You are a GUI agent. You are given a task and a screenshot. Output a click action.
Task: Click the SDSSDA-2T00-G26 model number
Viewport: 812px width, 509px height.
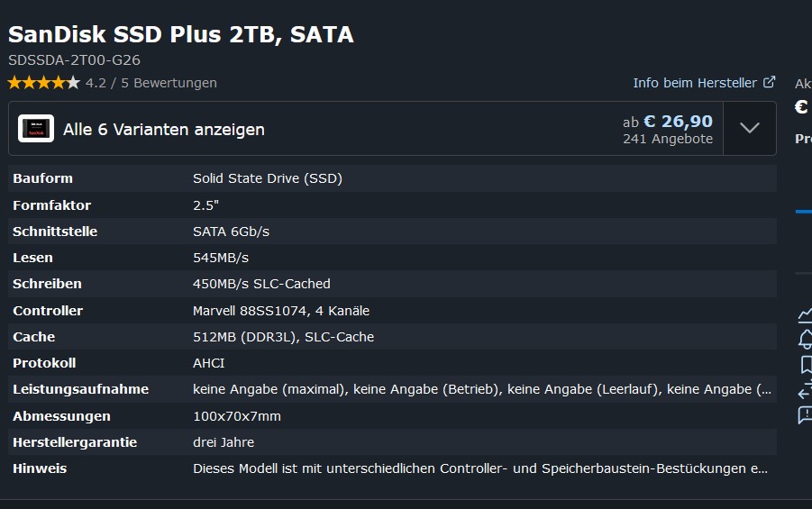pos(74,60)
